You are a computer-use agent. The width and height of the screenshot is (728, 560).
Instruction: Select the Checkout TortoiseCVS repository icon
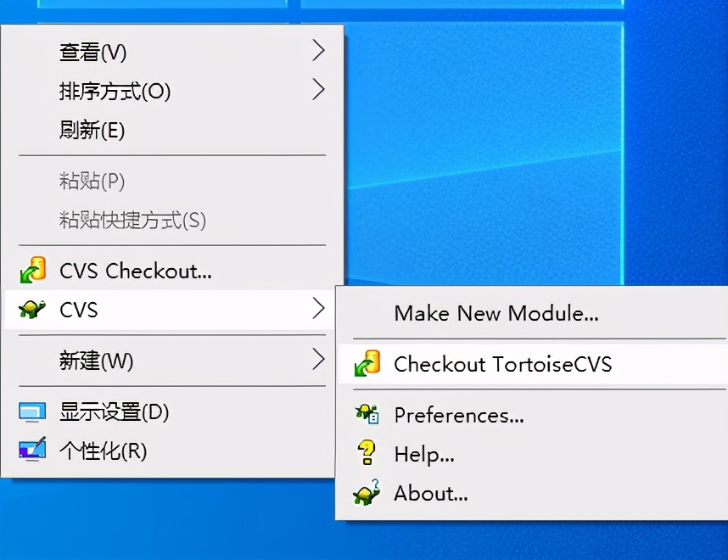368,364
